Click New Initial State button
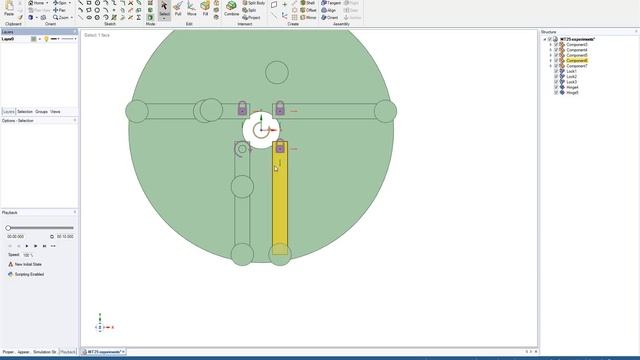Screen dimensions: 640x360 coord(24,264)
